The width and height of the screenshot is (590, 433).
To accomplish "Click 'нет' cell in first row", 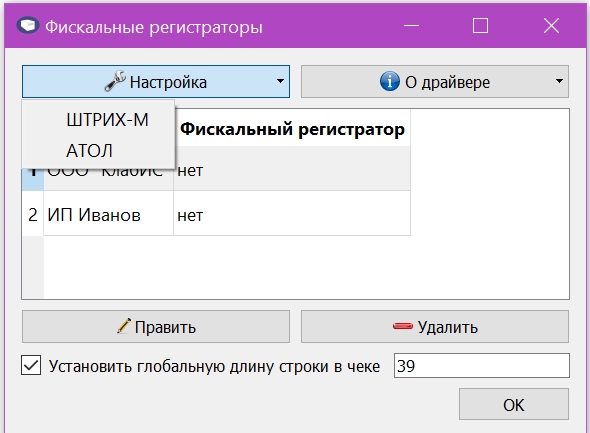I will 292,169.
